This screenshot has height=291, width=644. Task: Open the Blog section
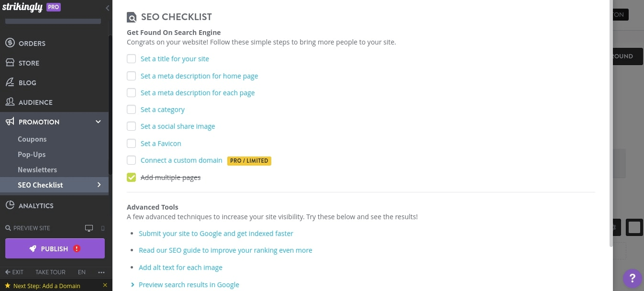coord(27,82)
